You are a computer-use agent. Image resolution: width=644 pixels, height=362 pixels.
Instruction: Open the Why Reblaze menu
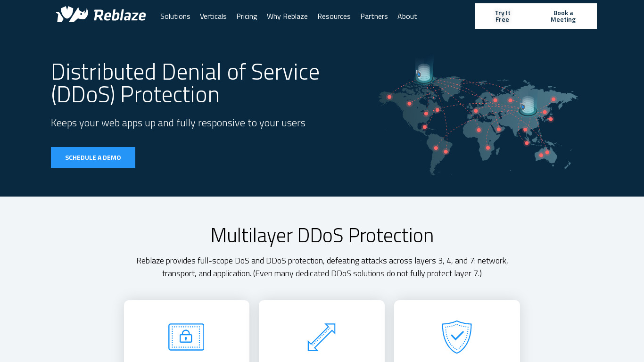287,16
